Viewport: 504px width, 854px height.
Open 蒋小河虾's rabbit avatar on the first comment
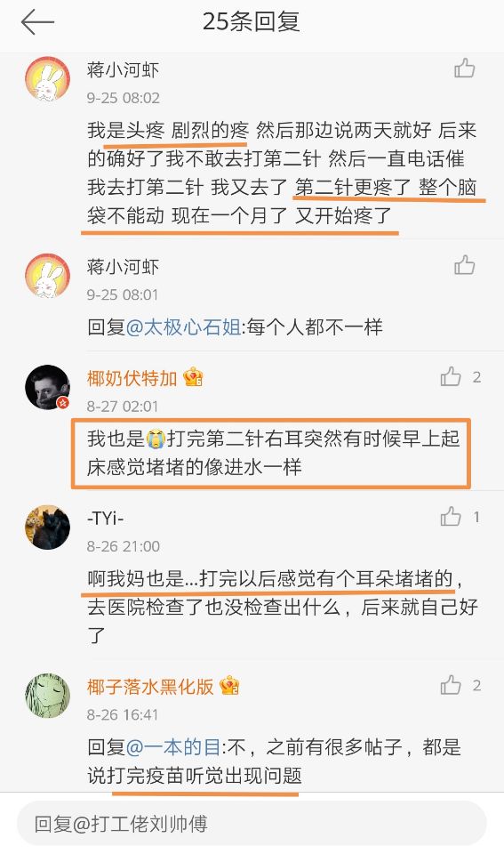coord(48,79)
